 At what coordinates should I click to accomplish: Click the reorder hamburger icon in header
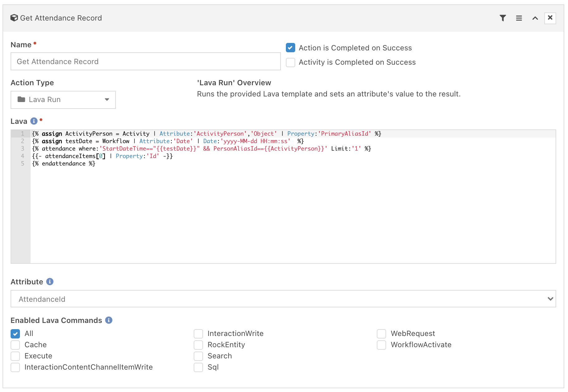519,18
